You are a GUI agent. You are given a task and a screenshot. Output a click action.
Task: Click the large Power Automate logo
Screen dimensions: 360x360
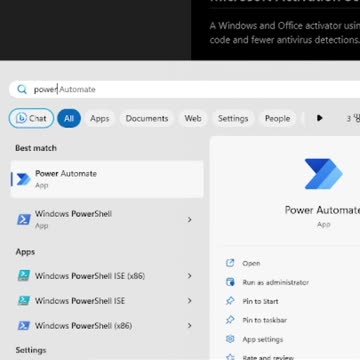pos(323,174)
